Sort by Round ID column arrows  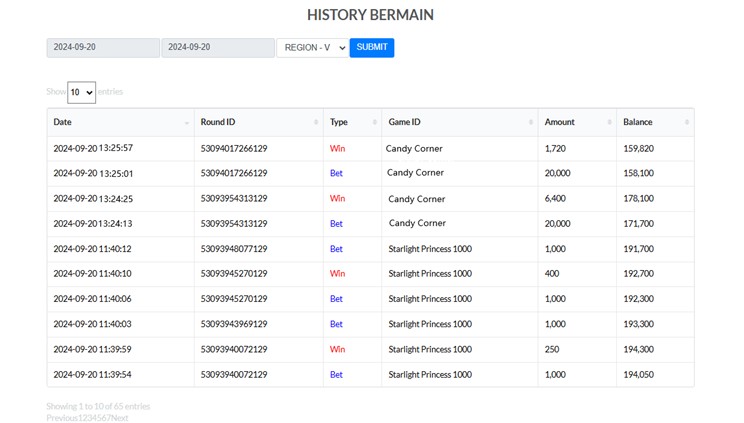tap(316, 122)
